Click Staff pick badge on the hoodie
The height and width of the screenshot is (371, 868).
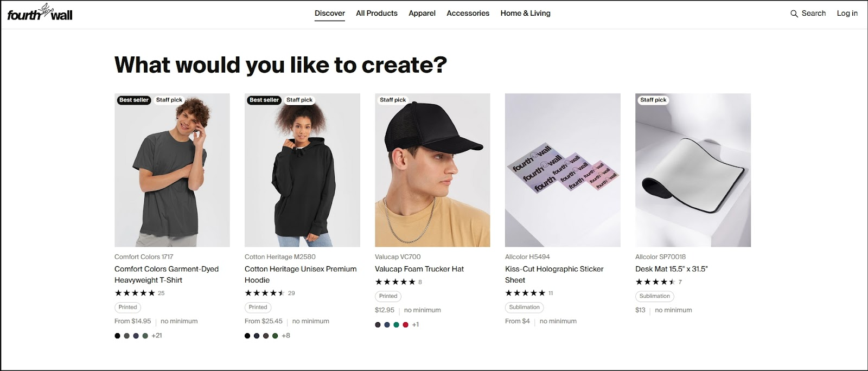point(299,100)
